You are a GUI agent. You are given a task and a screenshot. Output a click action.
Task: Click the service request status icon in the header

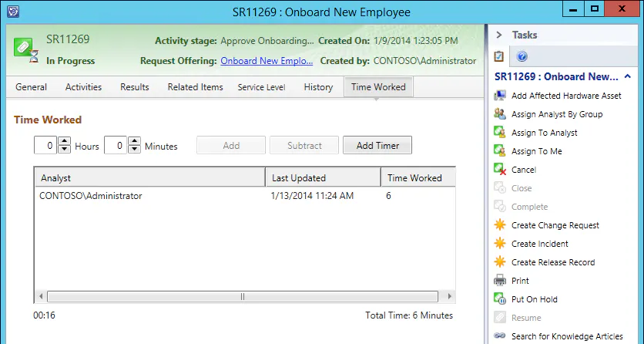[26, 49]
